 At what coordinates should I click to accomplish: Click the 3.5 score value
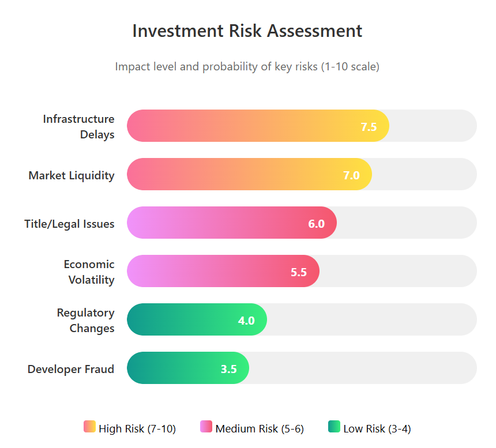point(229,370)
